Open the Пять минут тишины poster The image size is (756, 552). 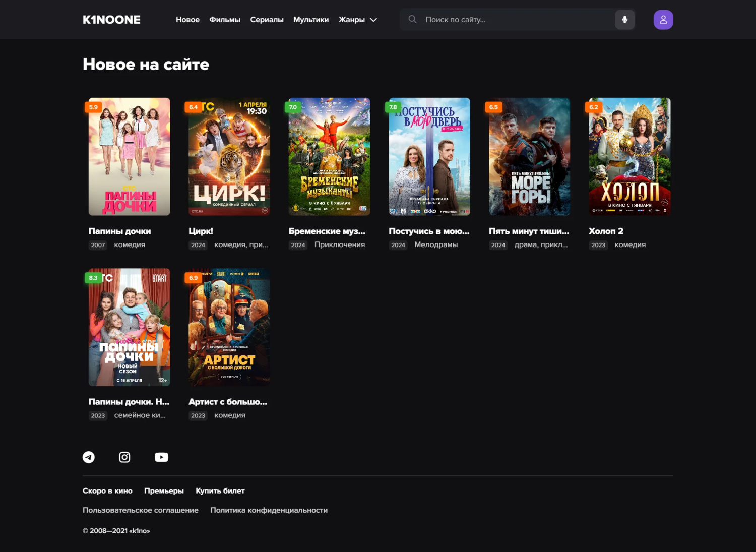coord(530,157)
